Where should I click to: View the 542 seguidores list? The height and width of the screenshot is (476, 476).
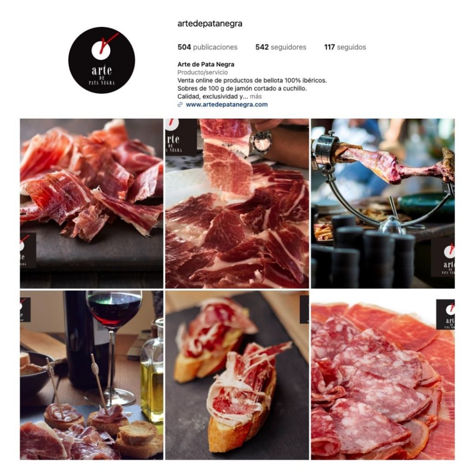coord(281,47)
